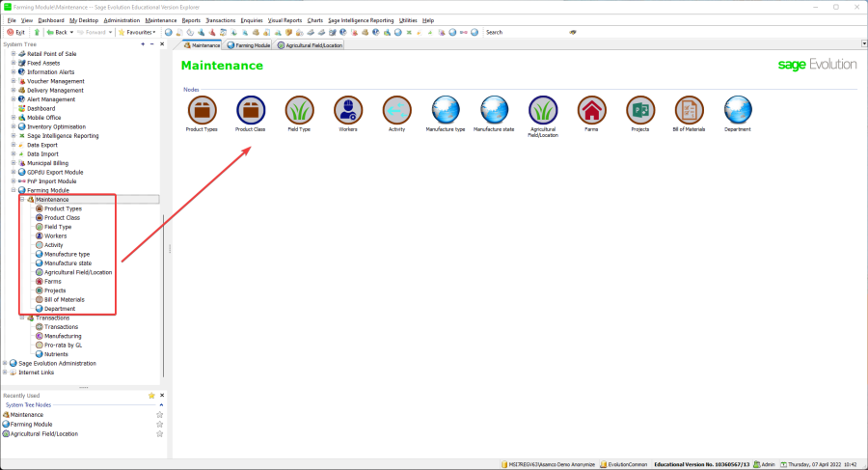Open the Transactions menu
The image size is (868, 470).
pos(220,19)
